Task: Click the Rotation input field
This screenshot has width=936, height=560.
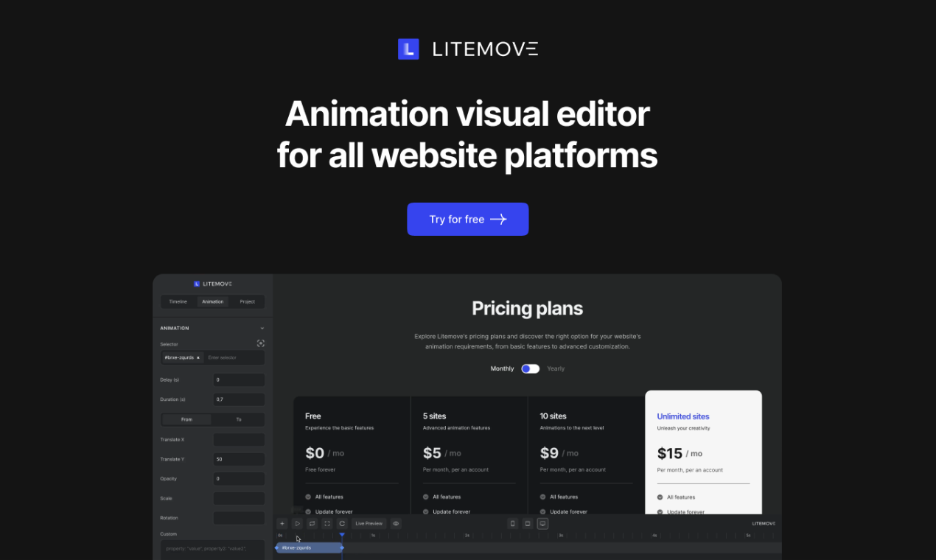Action: (x=239, y=518)
